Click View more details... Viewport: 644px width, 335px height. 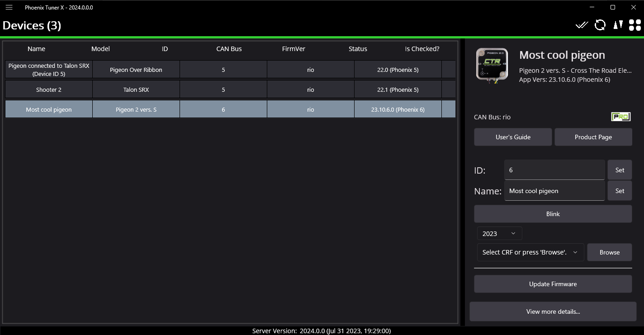coord(553,311)
